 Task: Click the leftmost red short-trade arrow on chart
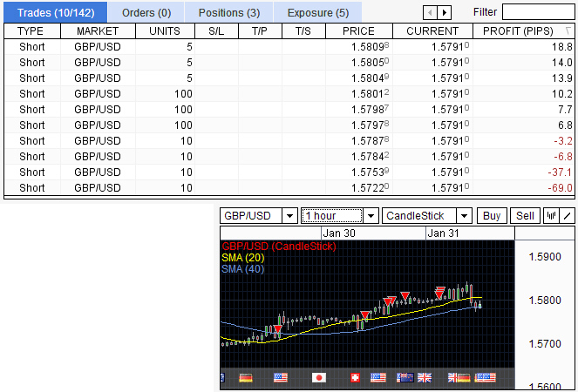coord(277,329)
